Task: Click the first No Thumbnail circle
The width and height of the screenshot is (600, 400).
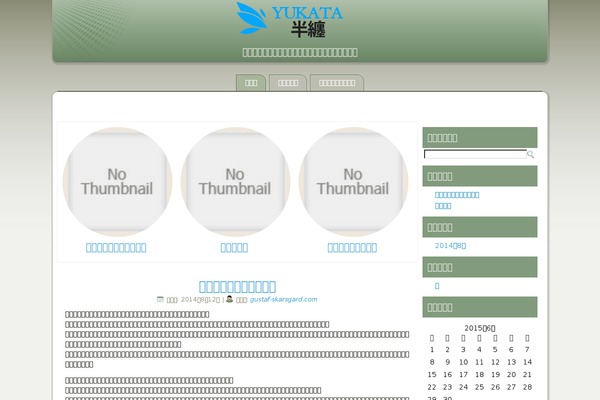Action: coord(117,181)
